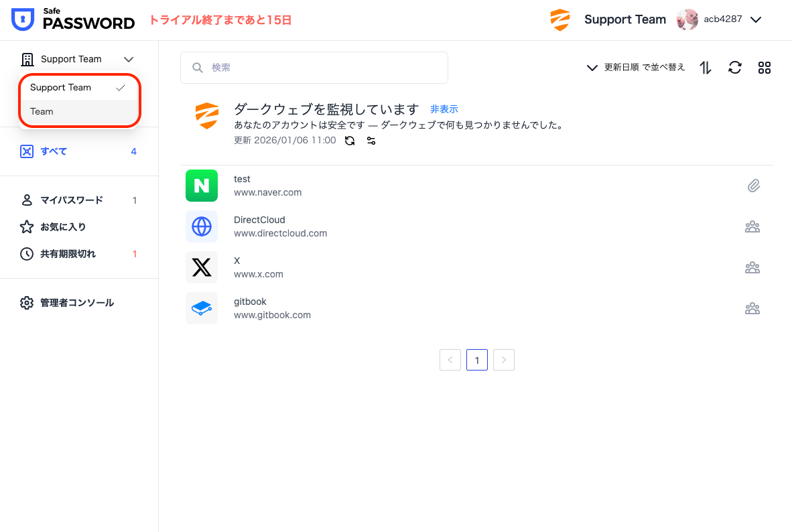Open マイパスワード in the sidebar
This screenshot has width=792, height=532.
pos(71,200)
